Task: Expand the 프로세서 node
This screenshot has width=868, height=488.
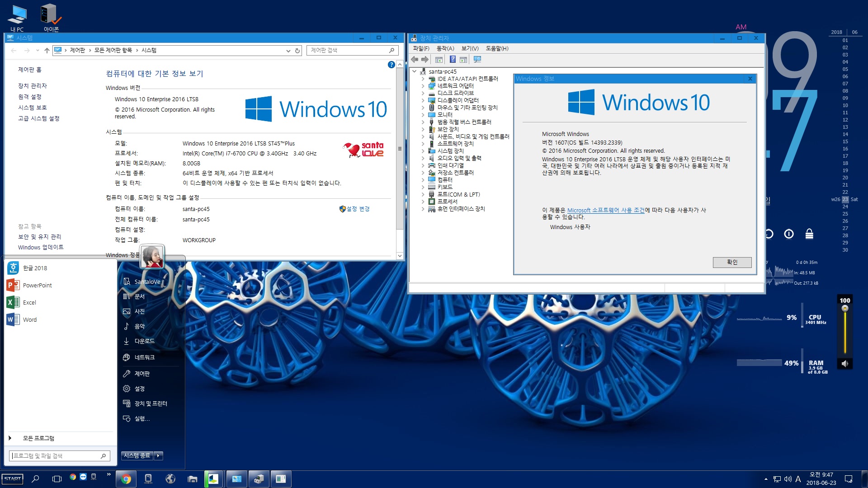Action: (x=423, y=202)
